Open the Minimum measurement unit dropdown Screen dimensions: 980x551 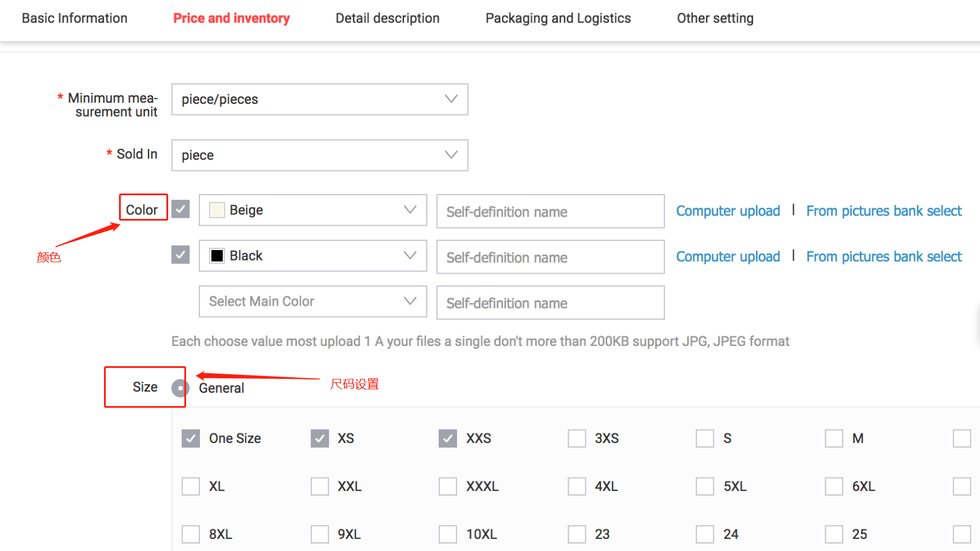point(320,99)
